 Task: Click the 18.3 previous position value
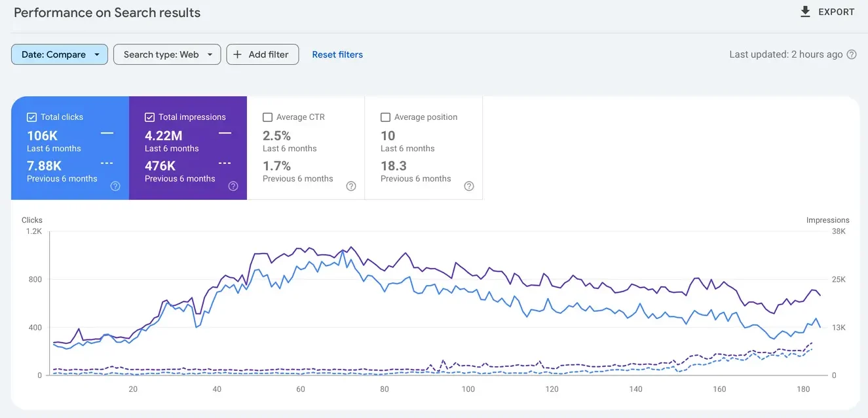[x=394, y=166]
